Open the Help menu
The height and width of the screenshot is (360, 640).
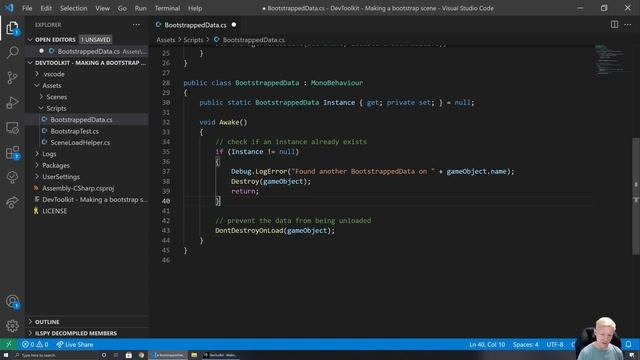pyautogui.click(x=195, y=8)
